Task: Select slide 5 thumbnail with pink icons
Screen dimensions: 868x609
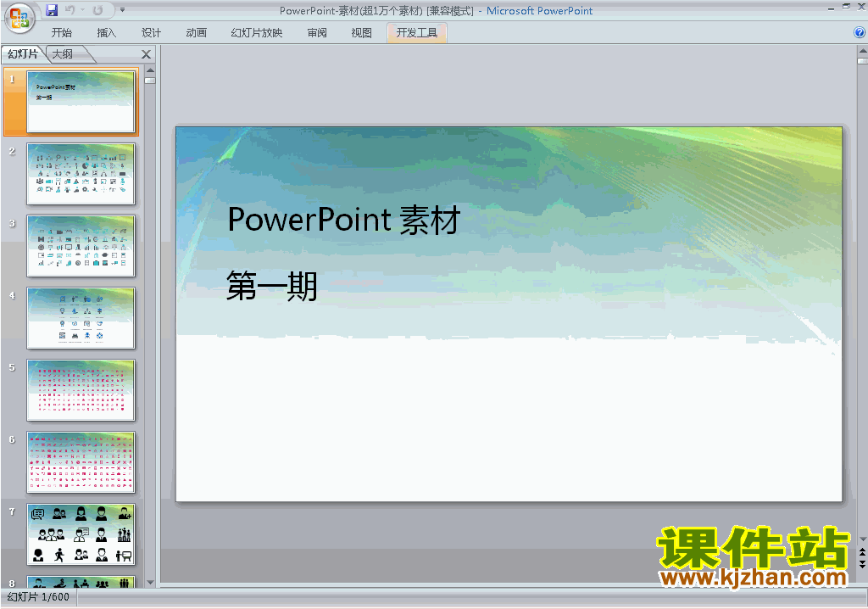Action: tap(81, 390)
